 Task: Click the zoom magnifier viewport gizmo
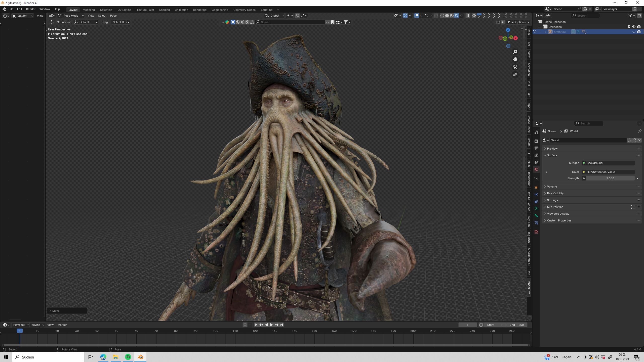click(515, 52)
